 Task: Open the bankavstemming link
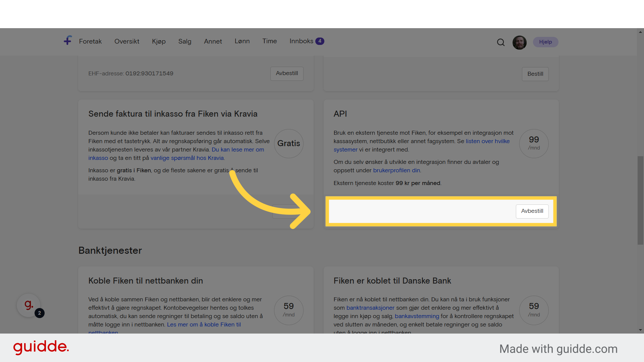(417, 316)
